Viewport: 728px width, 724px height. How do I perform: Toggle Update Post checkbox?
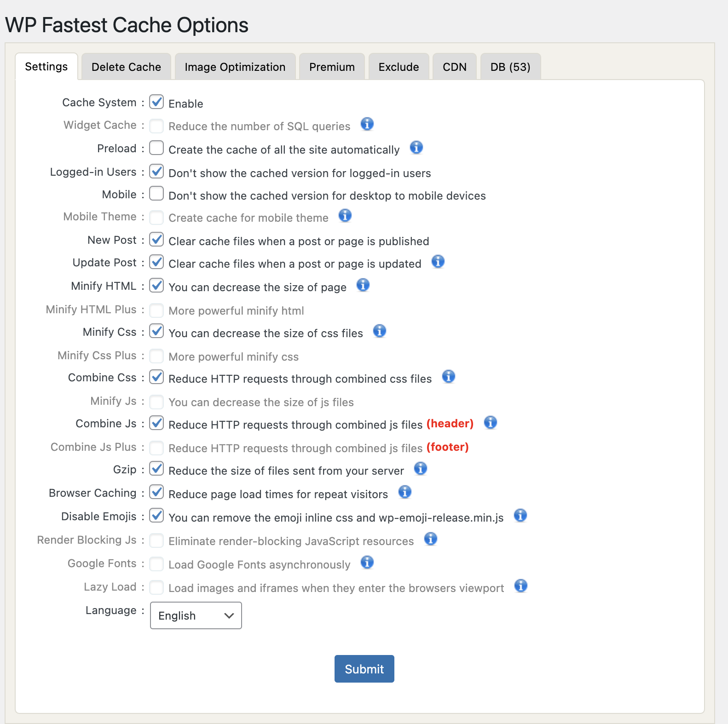tap(156, 262)
